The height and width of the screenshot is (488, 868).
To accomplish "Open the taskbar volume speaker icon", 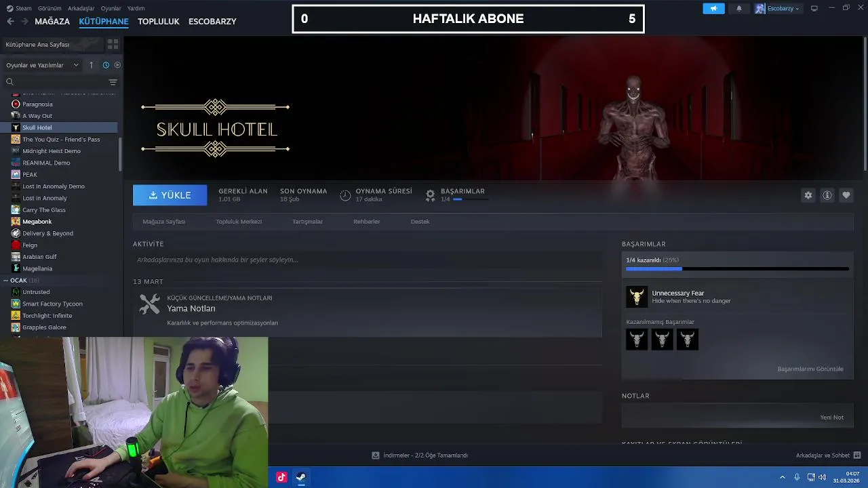I will (x=822, y=477).
